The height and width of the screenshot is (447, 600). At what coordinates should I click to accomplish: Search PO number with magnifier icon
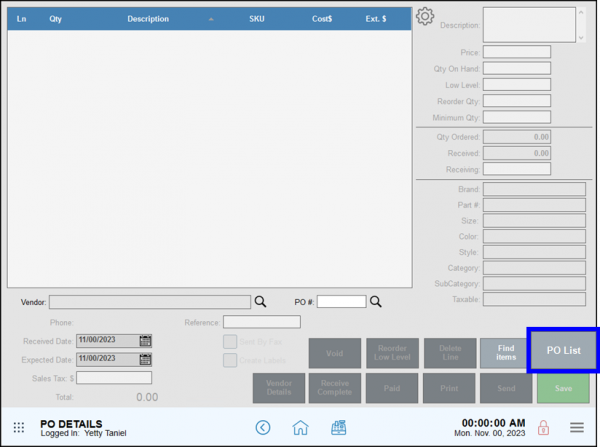pos(376,302)
